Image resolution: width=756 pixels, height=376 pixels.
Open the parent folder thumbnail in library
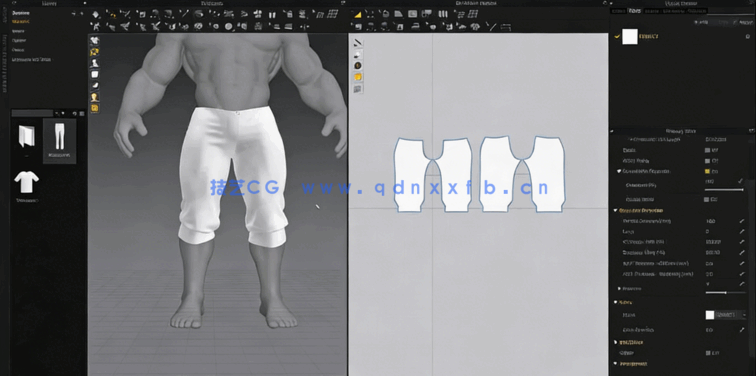(27, 137)
